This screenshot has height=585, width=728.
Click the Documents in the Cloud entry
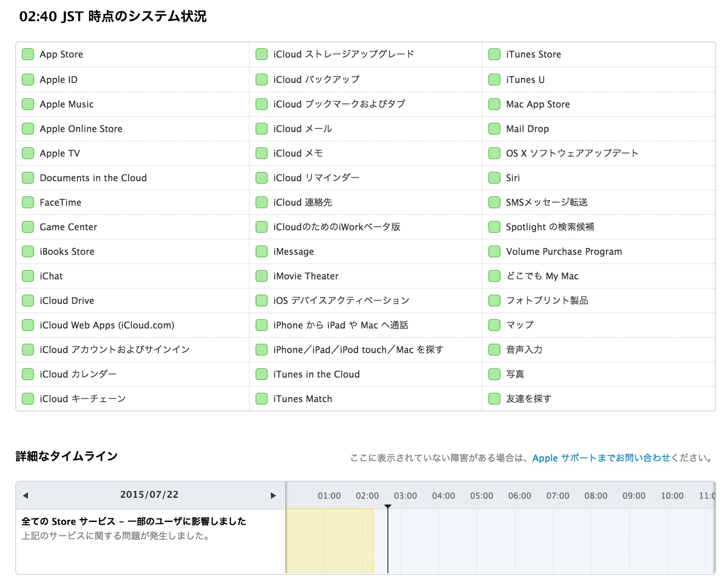tap(93, 178)
